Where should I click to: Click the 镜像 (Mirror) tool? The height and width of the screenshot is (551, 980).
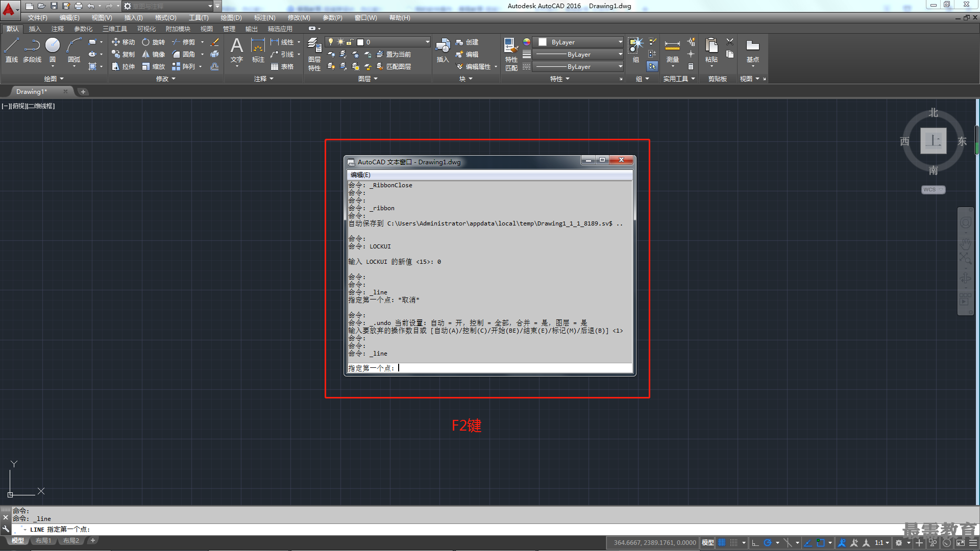(153, 55)
